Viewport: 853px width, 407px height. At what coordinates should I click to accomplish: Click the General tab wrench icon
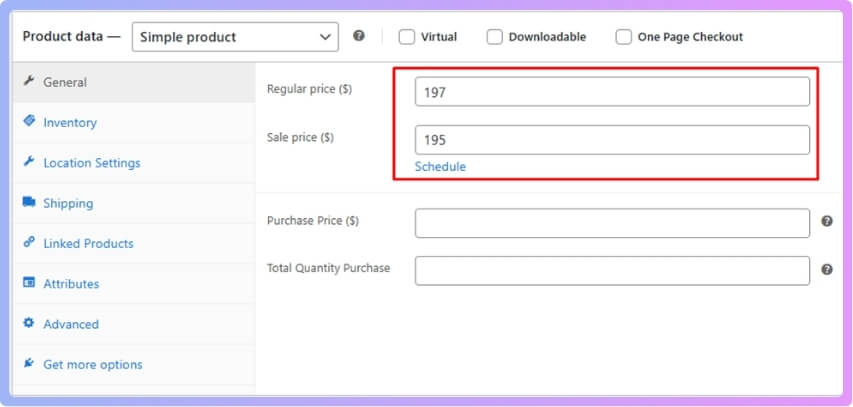tap(29, 81)
